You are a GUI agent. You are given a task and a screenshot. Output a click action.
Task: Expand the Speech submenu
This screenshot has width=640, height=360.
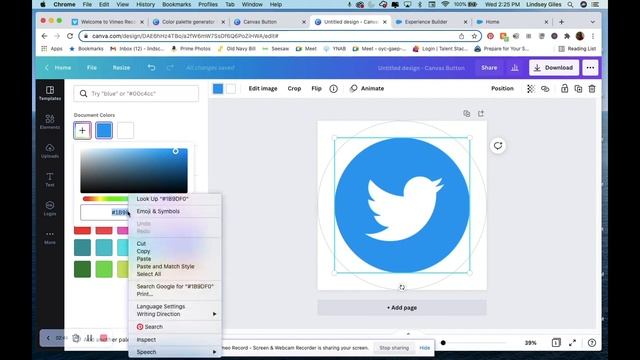[x=176, y=352]
